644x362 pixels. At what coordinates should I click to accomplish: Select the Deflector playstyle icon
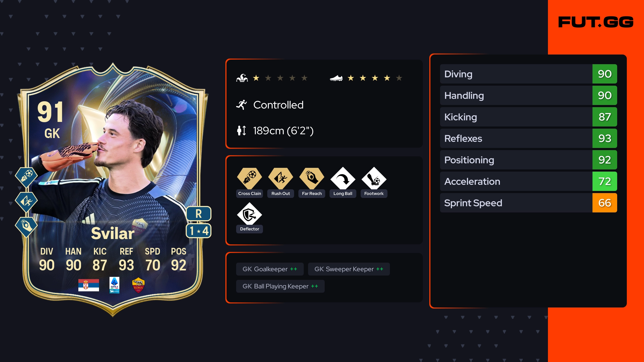(250, 214)
